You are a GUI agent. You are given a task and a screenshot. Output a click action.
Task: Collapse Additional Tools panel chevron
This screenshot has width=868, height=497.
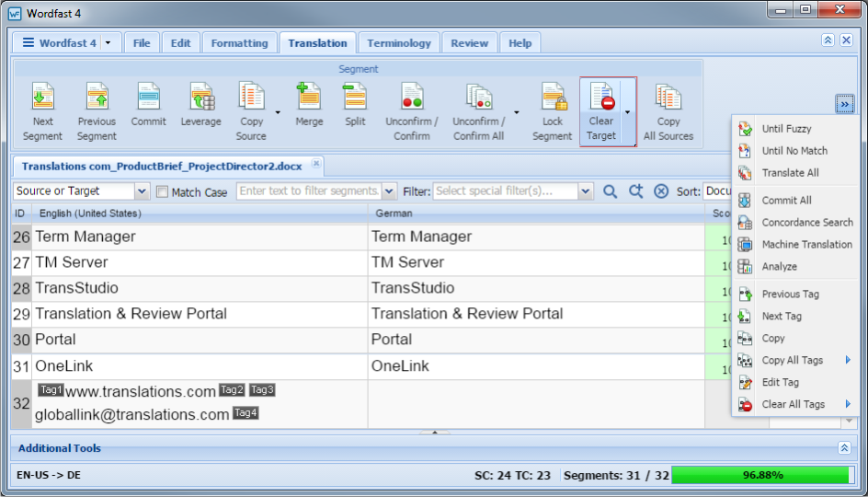(844, 447)
